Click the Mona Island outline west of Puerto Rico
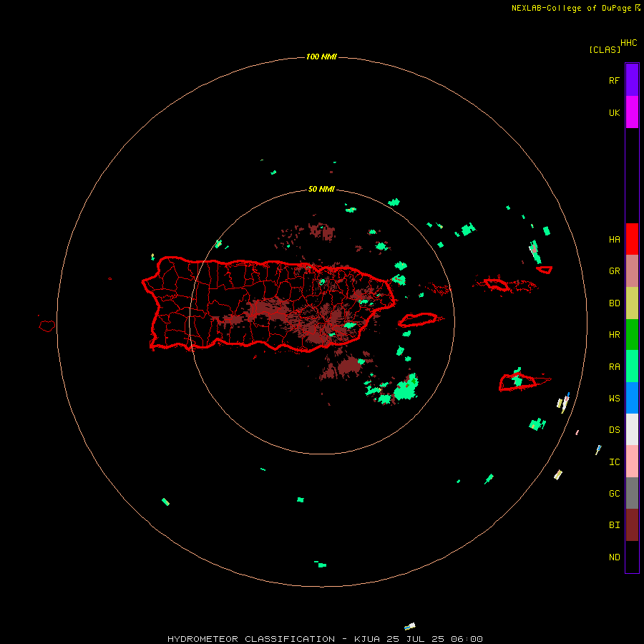 click(x=47, y=326)
